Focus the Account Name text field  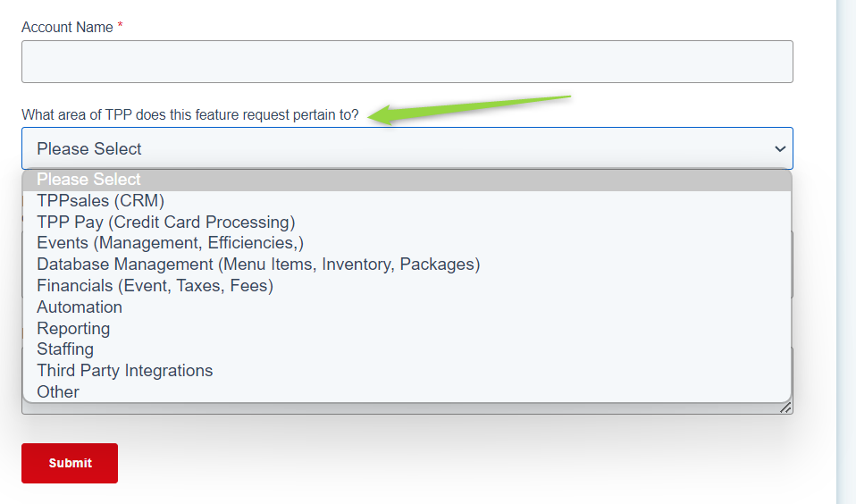tap(407, 62)
